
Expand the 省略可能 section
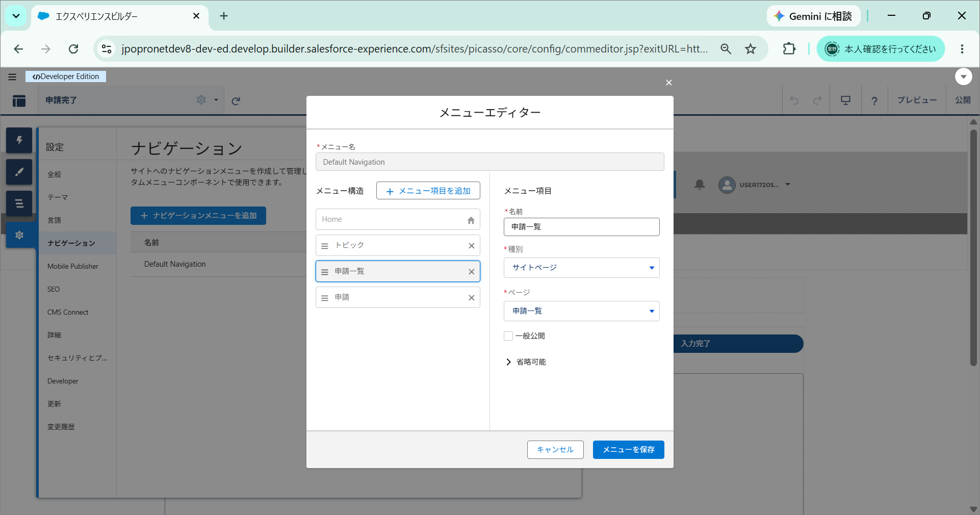tap(526, 362)
